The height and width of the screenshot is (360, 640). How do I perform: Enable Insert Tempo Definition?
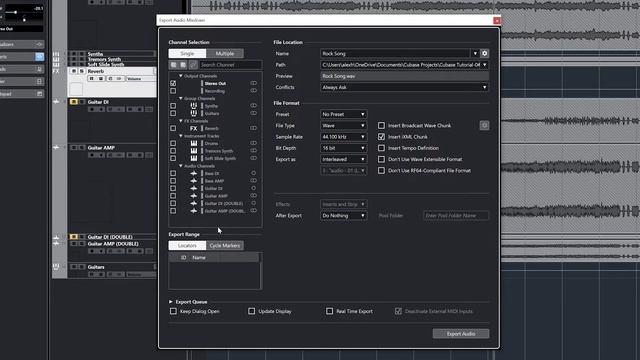(381, 148)
